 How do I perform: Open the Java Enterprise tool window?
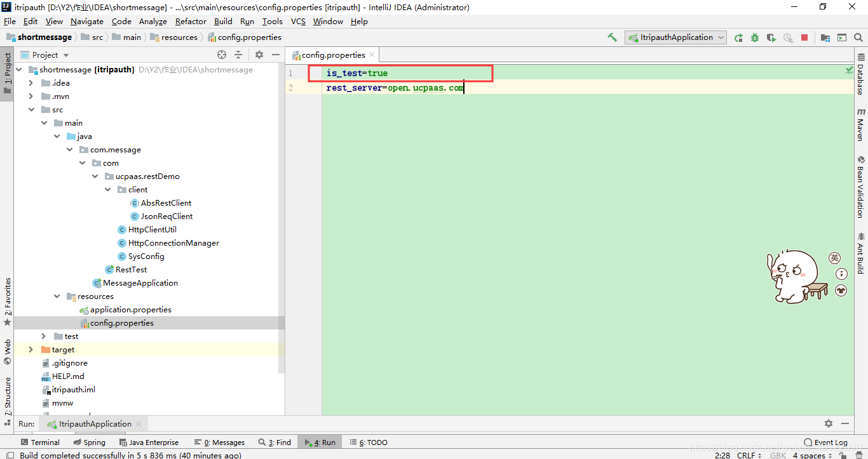coord(149,442)
